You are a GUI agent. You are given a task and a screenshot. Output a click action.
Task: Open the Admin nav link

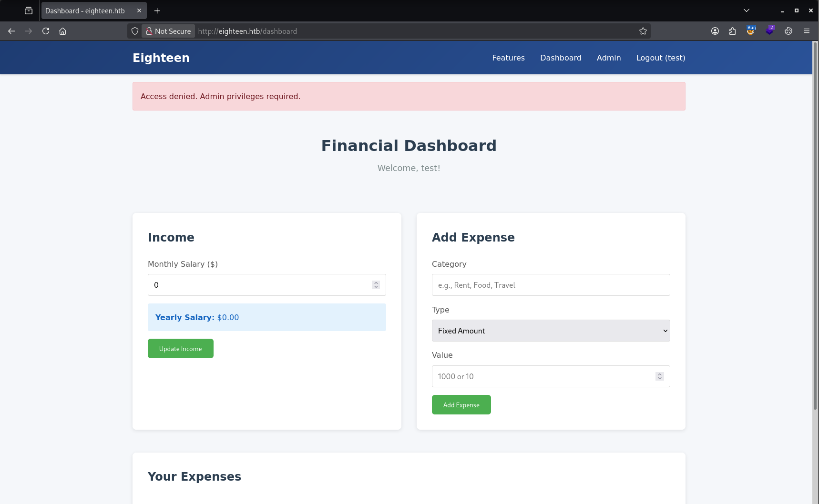click(x=609, y=58)
